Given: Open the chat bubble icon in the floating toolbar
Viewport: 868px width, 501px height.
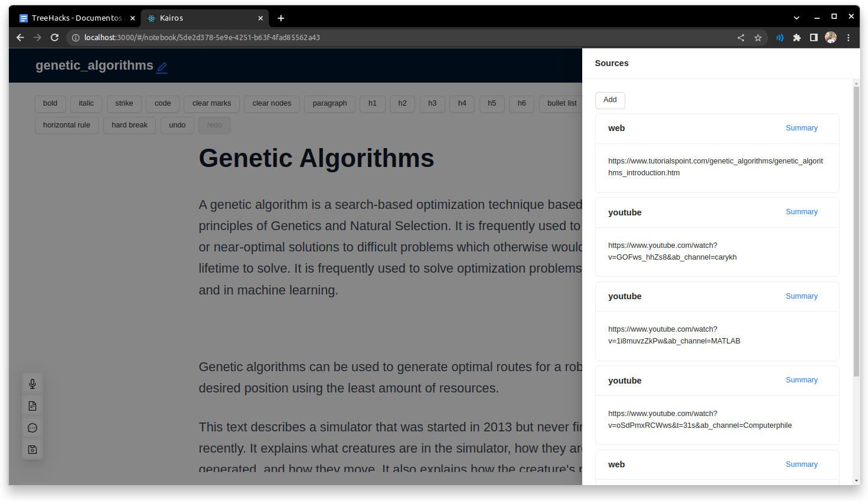Looking at the screenshot, I should (x=32, y=428).
